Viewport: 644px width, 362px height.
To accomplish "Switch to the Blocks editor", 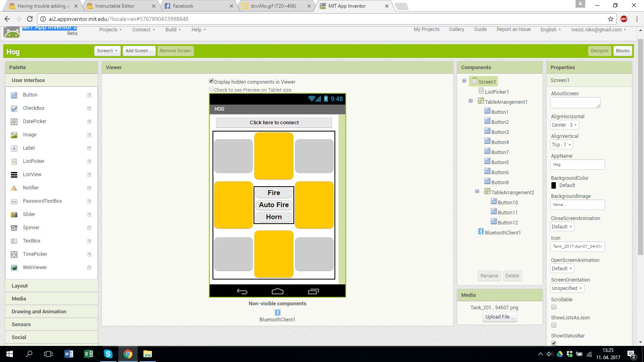I will [623, 51].
